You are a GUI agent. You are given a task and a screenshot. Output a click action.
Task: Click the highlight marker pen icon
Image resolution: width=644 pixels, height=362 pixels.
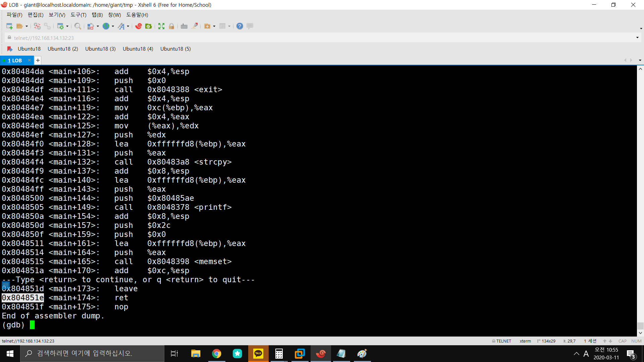[194, 26]
